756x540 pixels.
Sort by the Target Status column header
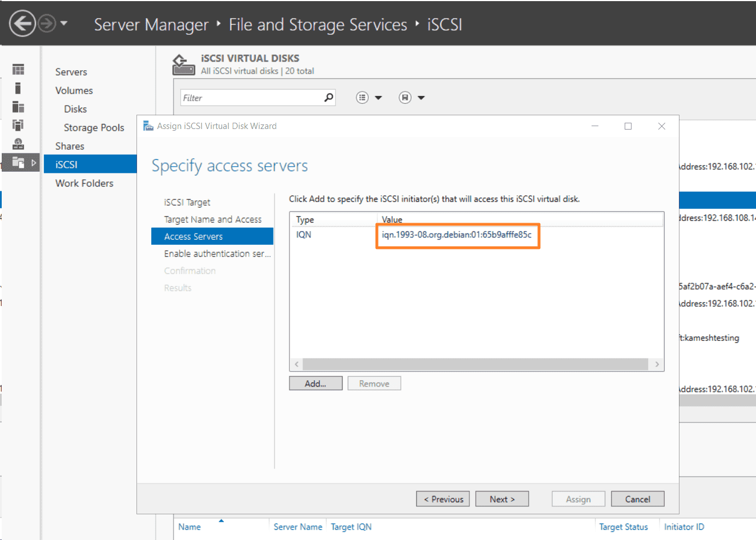[624, 527]
